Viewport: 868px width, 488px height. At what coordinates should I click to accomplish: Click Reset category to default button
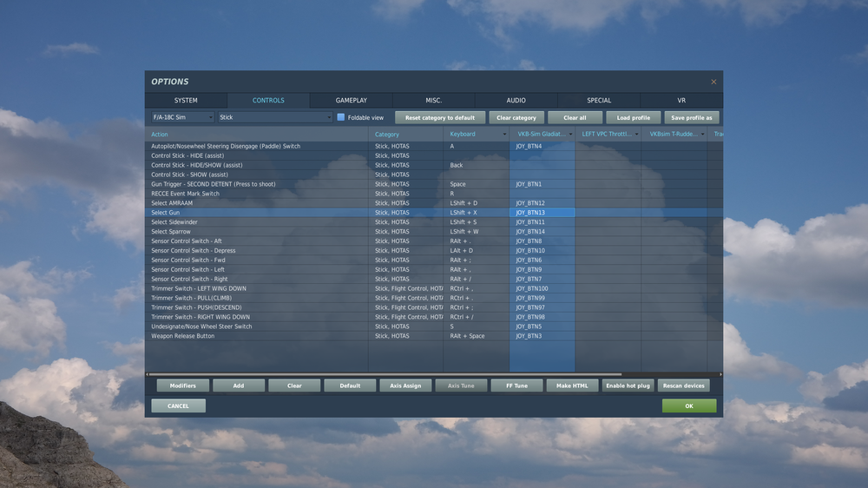pos(440,117)
